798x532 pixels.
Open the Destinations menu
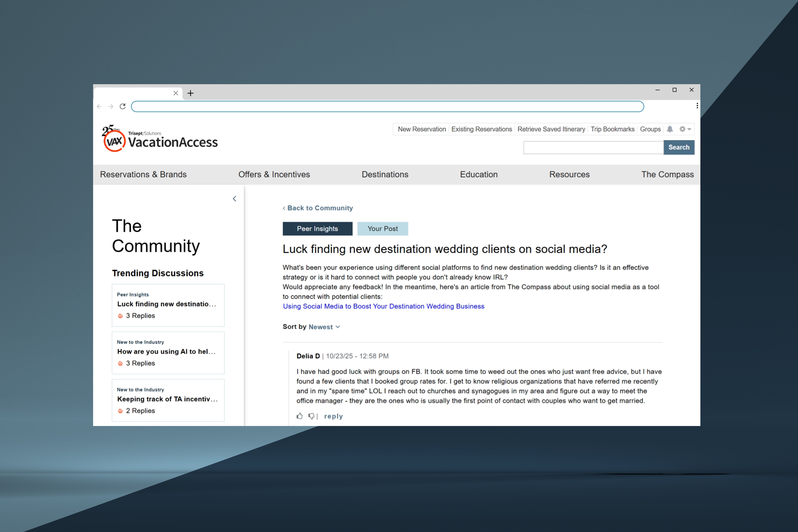click(x=385, y=174)
